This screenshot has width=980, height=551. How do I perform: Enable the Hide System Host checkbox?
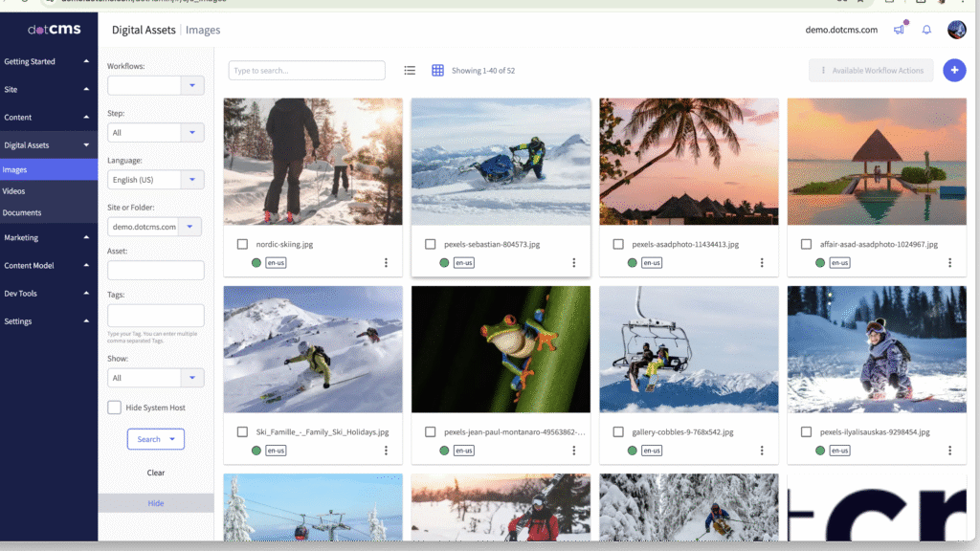115,408
